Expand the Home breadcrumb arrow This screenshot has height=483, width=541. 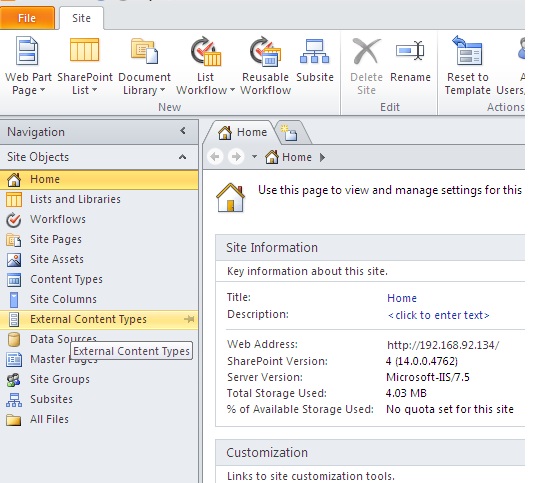coord(322,158)
